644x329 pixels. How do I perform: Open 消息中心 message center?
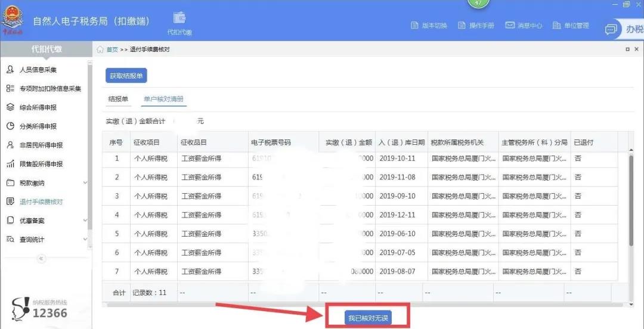pos(524,26)
